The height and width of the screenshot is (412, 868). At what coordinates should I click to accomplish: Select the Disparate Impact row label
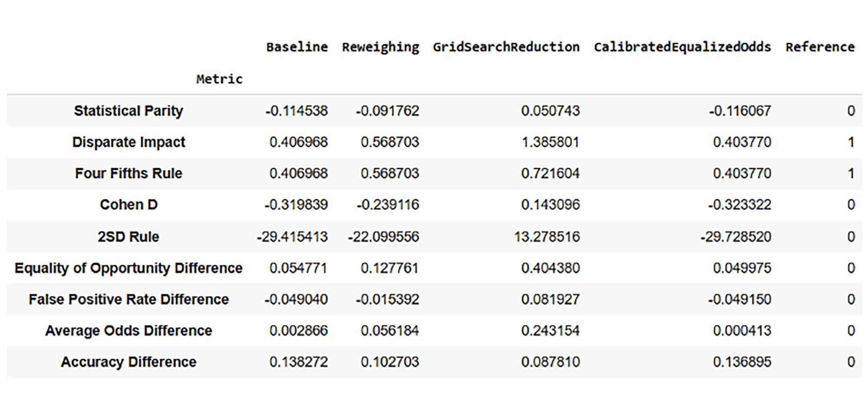pyautogui.click(x=130, y=142)
